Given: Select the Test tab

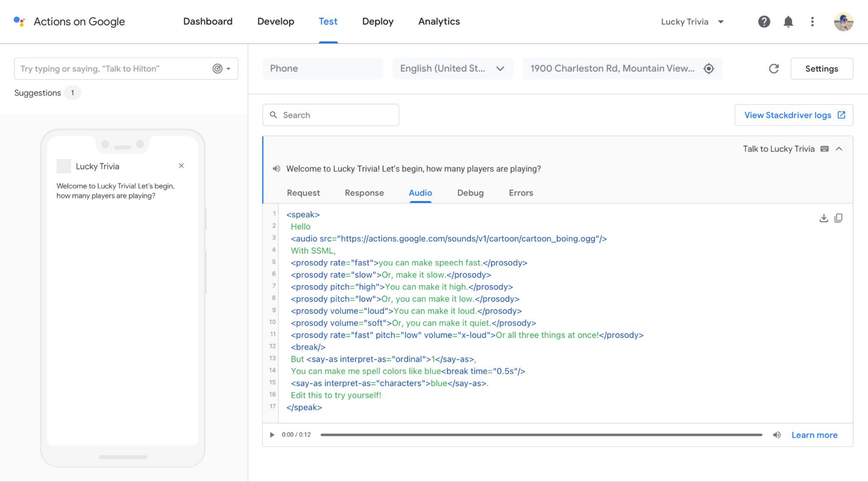Looking at the screenshot, I should [x=328, y=21].
